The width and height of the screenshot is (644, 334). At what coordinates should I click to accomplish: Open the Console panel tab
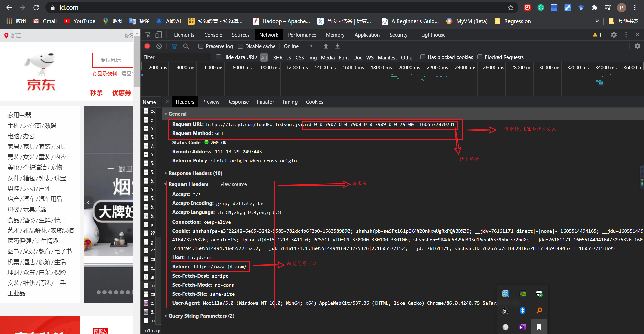click(213, 35)
